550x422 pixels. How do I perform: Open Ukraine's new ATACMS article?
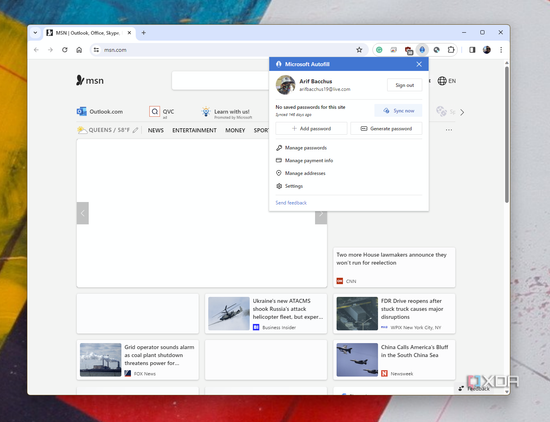tap(288, 309)
